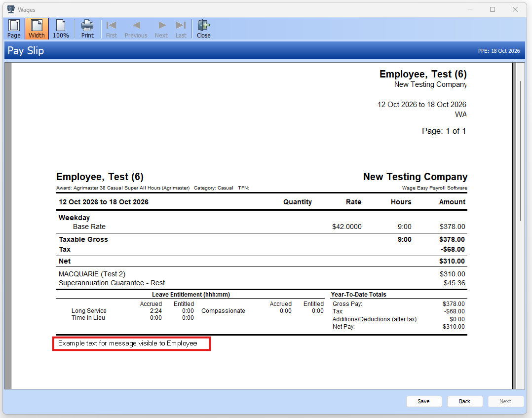Click 'MACQUARIE (Test 2)' line
This screenshot has height=418, width=532.
pos(92,274)
